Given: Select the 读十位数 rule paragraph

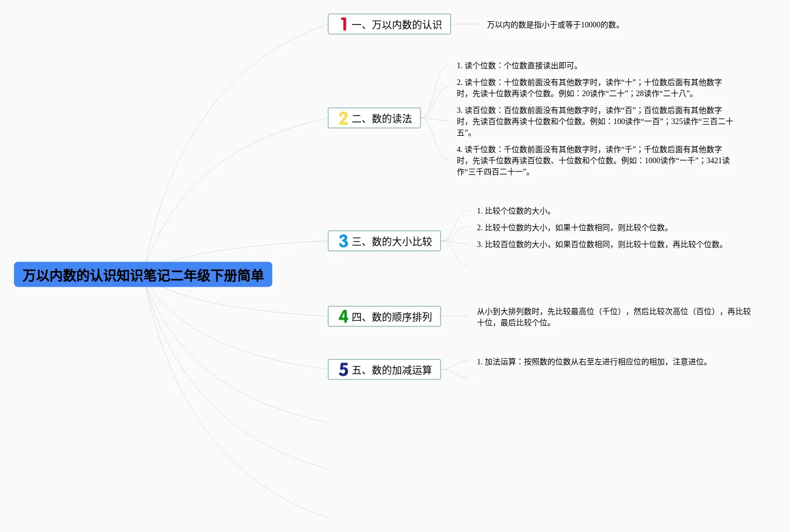Looking at the screenshot, I should (589, 88).
